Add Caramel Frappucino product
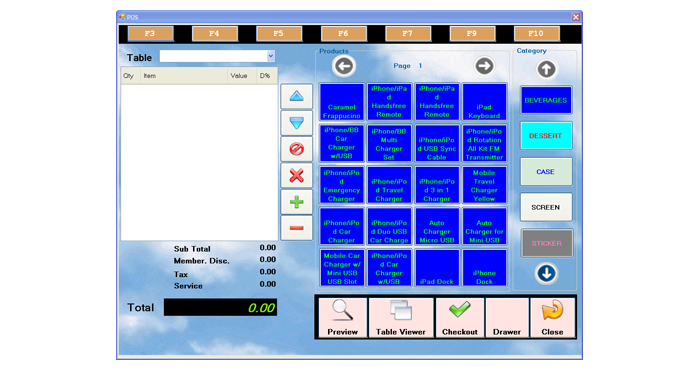 342,102
